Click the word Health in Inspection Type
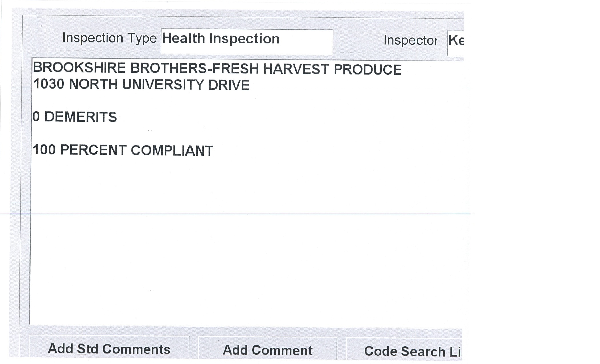 pos(183,38)
